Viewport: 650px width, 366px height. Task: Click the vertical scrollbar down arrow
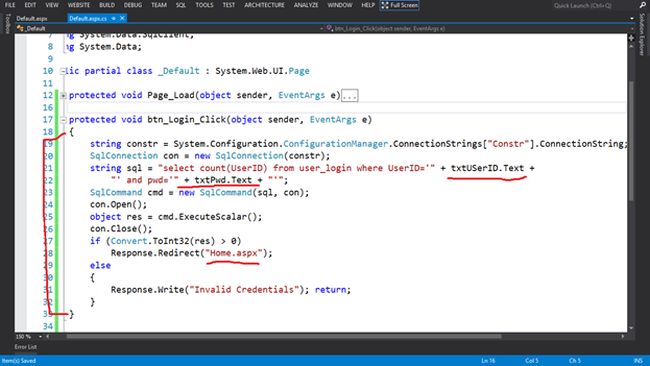[x=631, y=328]
